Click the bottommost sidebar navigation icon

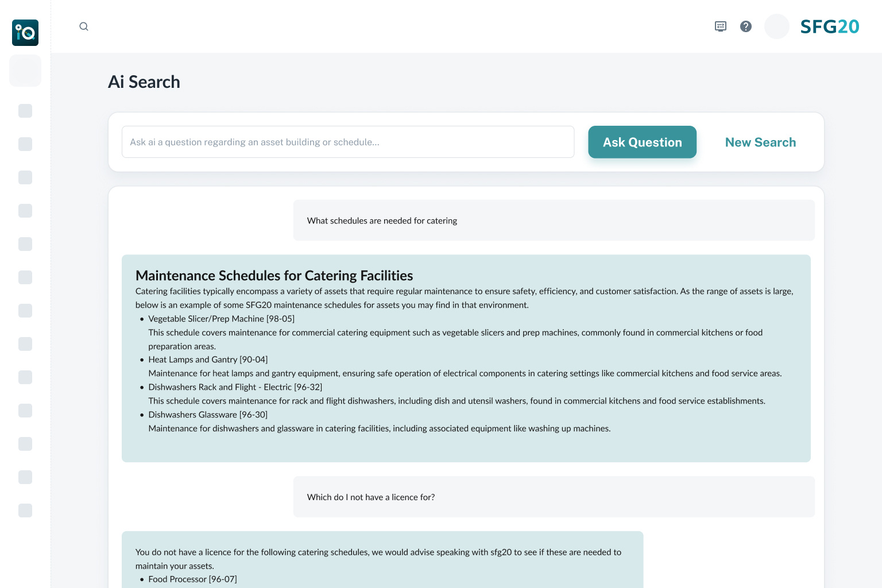coord(25,510)
